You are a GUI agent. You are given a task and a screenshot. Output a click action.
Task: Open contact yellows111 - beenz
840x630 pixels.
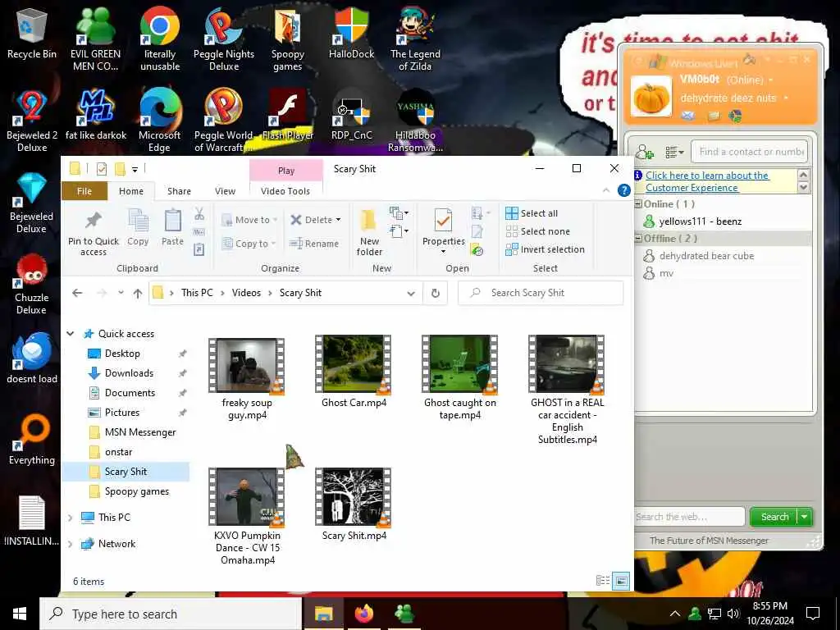(700, 221)
